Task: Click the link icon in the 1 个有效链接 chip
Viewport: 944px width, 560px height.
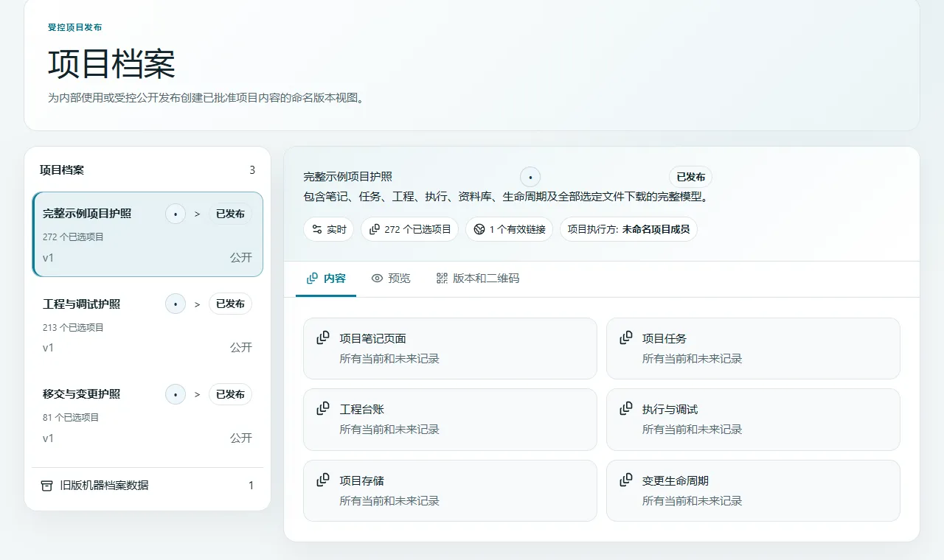Action: pos(479,229)
